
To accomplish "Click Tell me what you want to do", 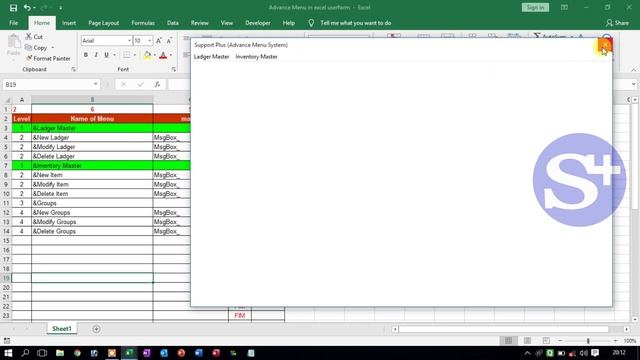I will (x=356, y=23).
